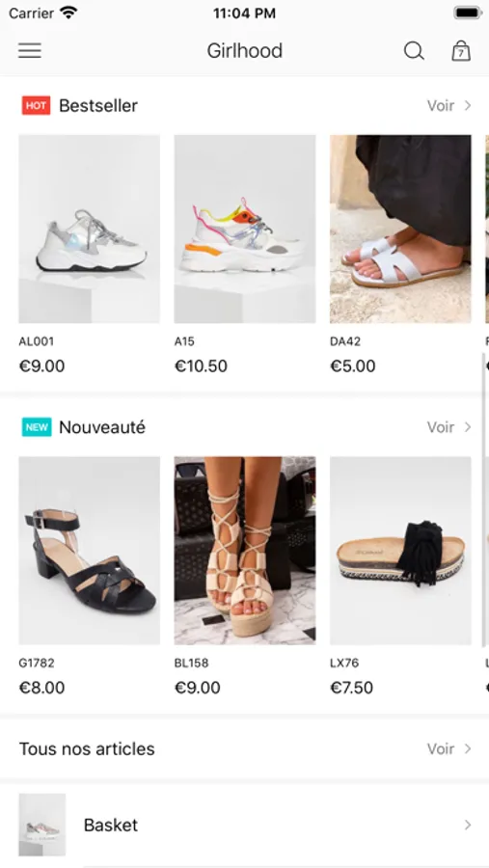Tap the Basket category thumbnail image
This screenshot has width=489, height=868.
pos(42,825)
